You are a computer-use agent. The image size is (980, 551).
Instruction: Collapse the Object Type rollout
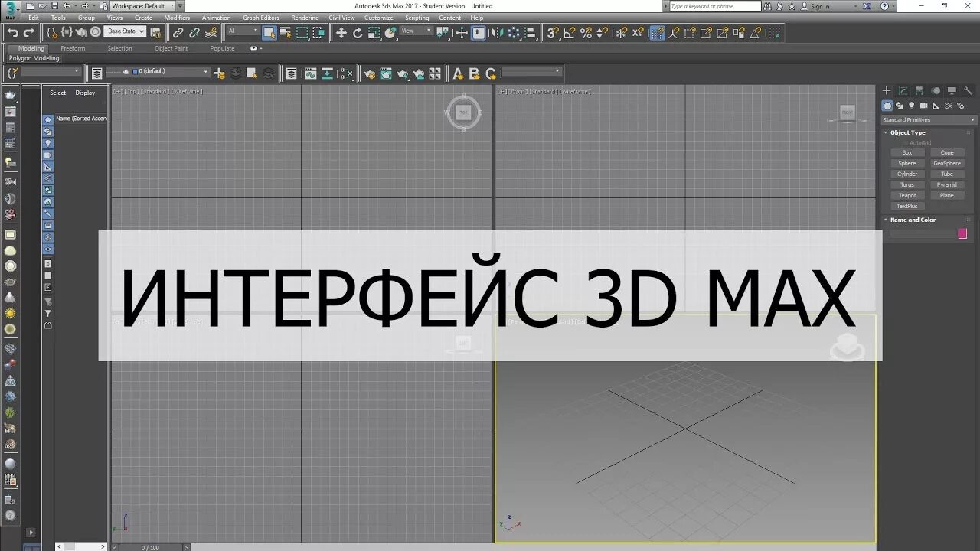coord(907,132)
